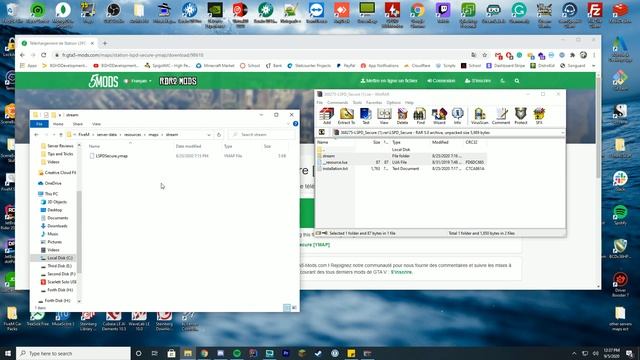
Task: Click the Windows taskbar search box
Action: click(x=73, y=353)
